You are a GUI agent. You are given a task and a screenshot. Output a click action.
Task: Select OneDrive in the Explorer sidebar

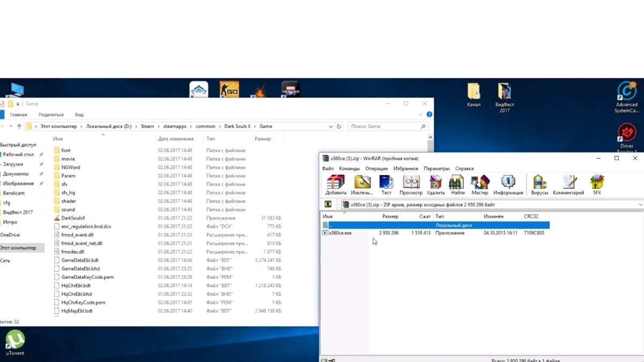point(10,235)
